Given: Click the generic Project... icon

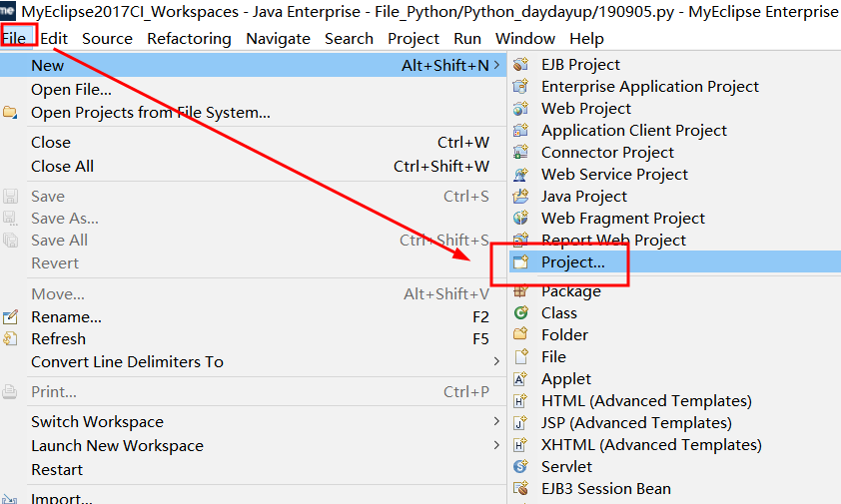Looking at the screenshot, I should 520,262.
